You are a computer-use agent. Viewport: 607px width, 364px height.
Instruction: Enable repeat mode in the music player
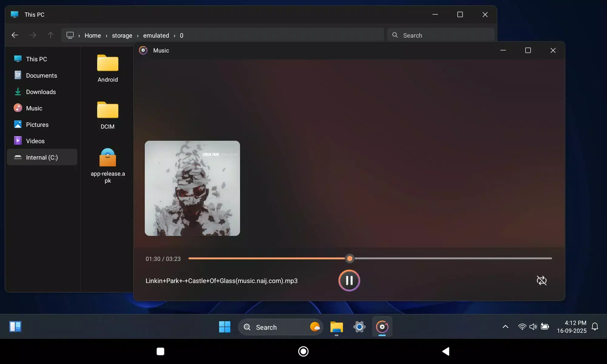click(542, 280)
